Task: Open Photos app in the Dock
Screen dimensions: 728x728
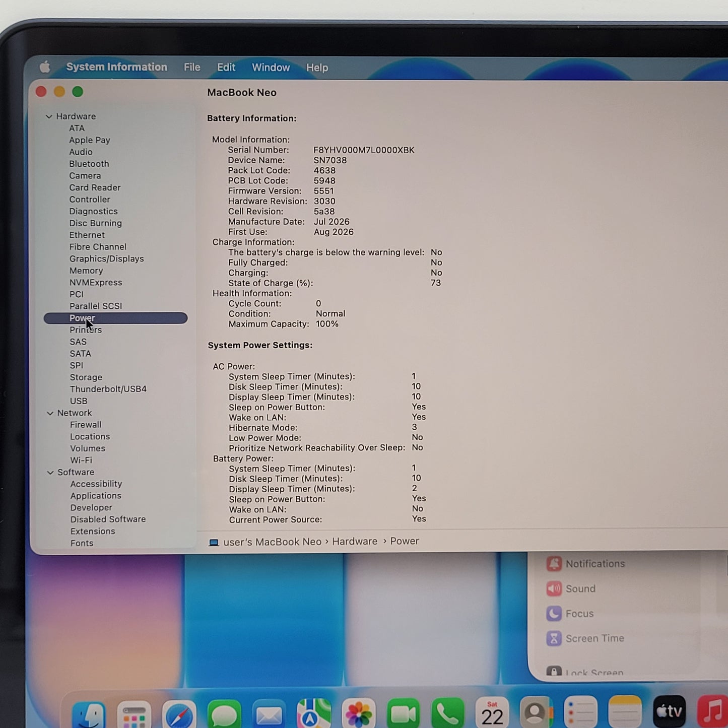Action: pyautogui.click(x=359, y=713)
